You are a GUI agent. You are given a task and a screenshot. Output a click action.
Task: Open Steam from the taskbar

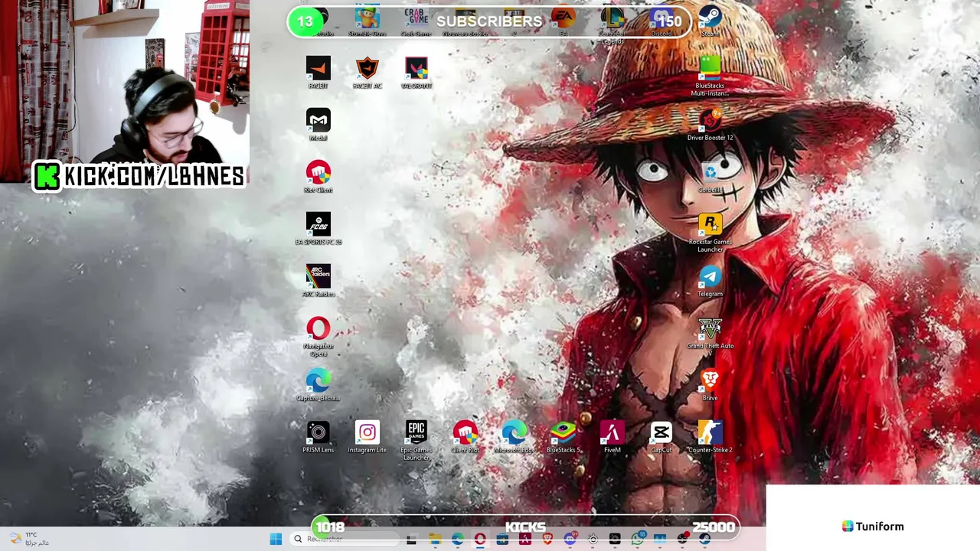point(705,540)
